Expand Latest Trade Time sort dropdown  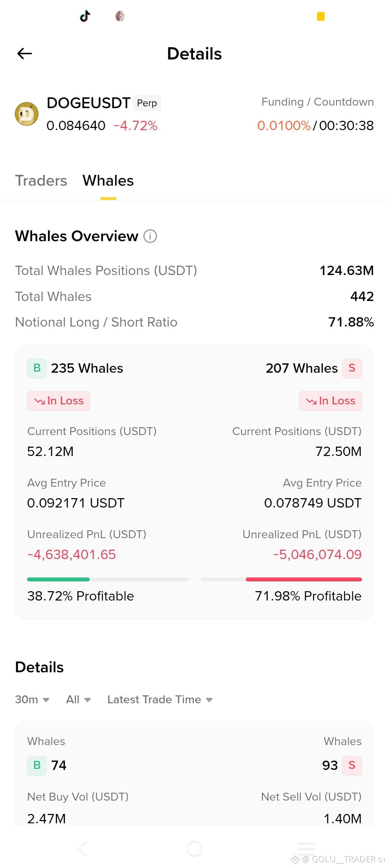[x=160, y=700]
